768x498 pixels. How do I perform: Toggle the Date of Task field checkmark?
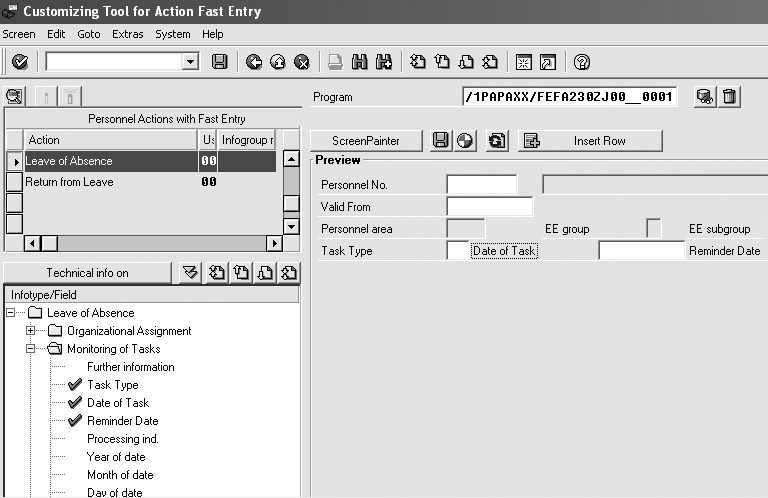(74, 403)
